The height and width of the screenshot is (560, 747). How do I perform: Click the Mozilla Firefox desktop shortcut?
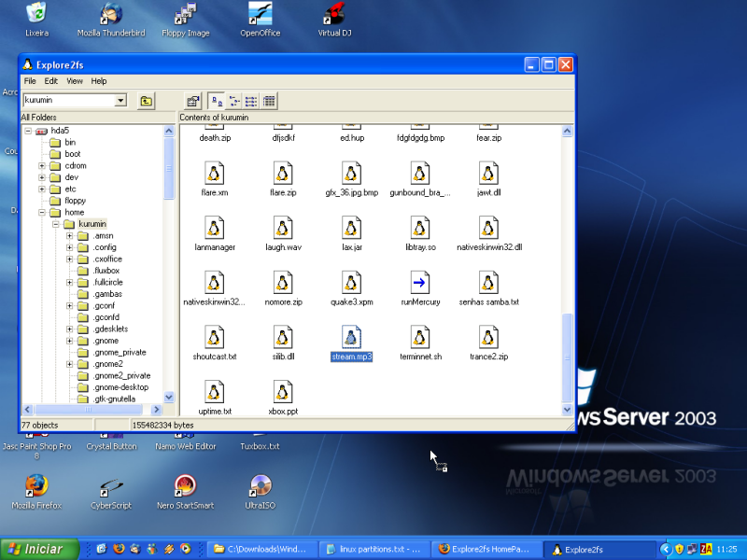pos(36,492)
